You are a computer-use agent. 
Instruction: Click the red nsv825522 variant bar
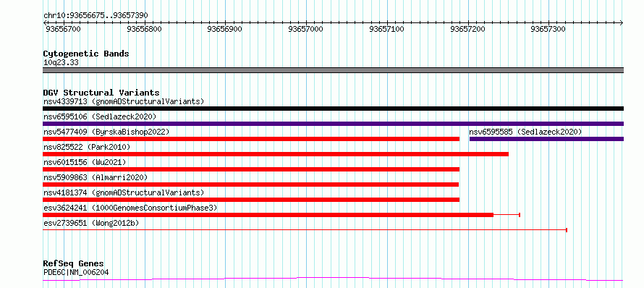[276, 154]
